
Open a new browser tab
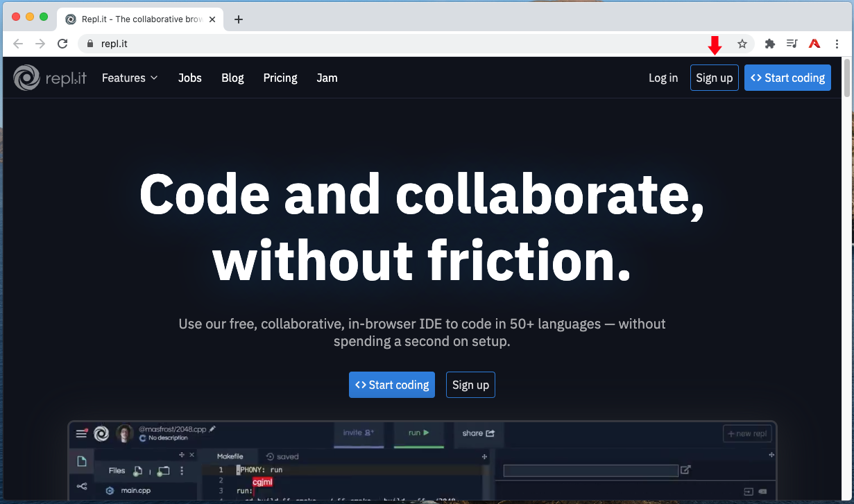[239, 19]
